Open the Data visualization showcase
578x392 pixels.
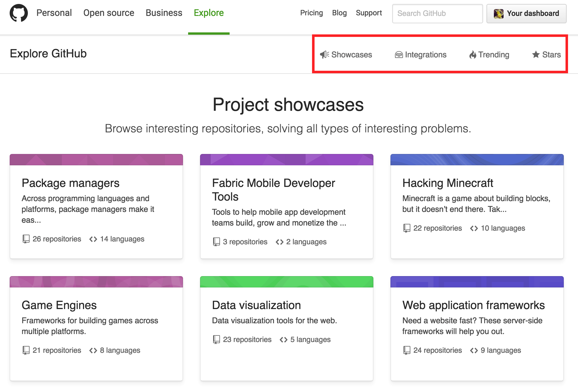(256, 305)
